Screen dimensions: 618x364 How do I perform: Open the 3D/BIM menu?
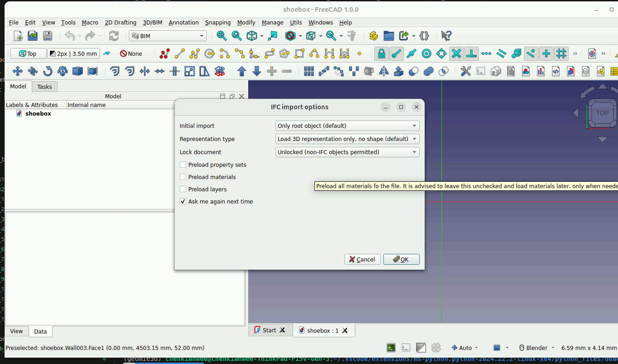pyautogui.click(x=152, y=22)
